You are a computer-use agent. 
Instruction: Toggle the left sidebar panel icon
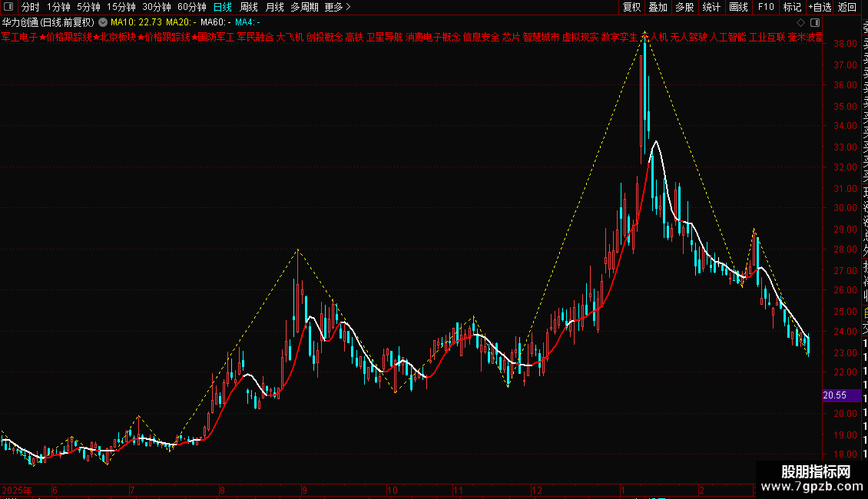8,7
